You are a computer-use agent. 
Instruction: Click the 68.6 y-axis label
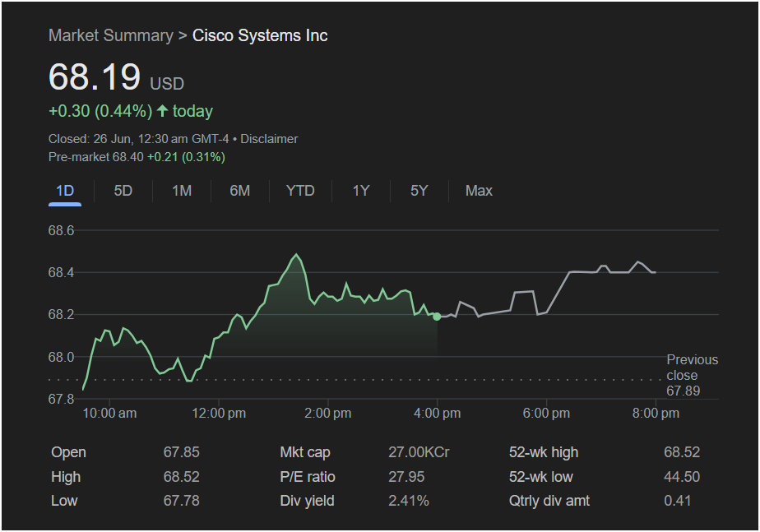coord(61,230)
